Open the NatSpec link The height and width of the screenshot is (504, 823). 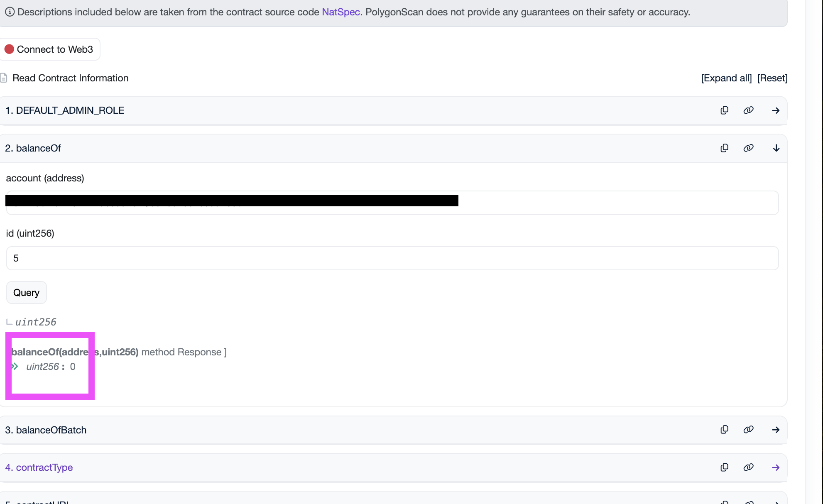point(340,12)
